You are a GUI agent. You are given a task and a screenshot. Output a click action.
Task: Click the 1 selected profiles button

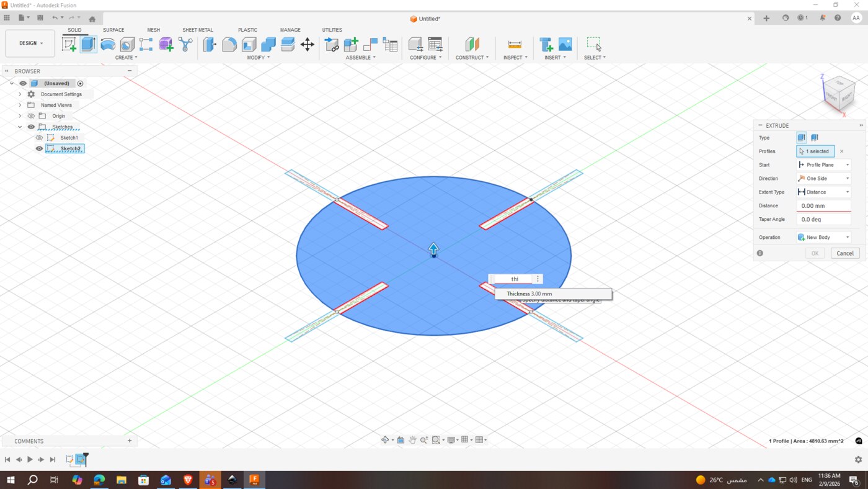click(x=815, y=151)
